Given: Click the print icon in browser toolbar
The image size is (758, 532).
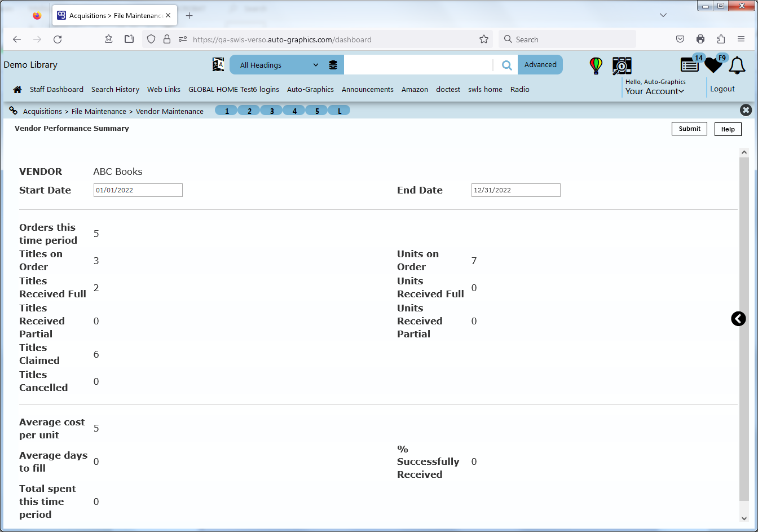Looking at the screenshot, I should pos(700,39).
